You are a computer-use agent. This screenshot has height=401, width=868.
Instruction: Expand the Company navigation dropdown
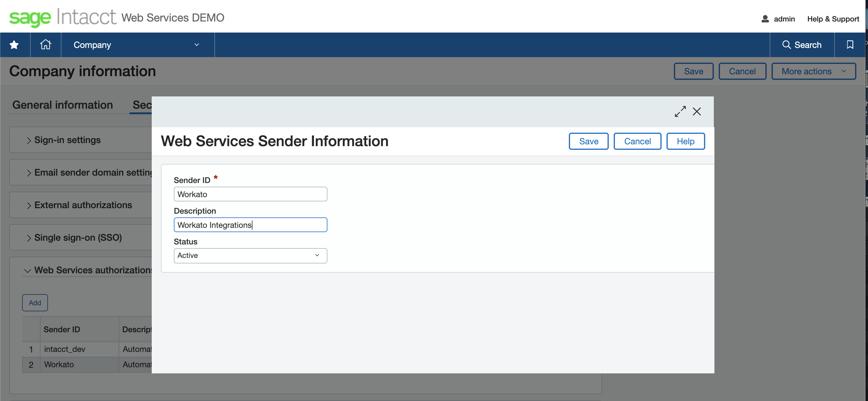(197, 45)
